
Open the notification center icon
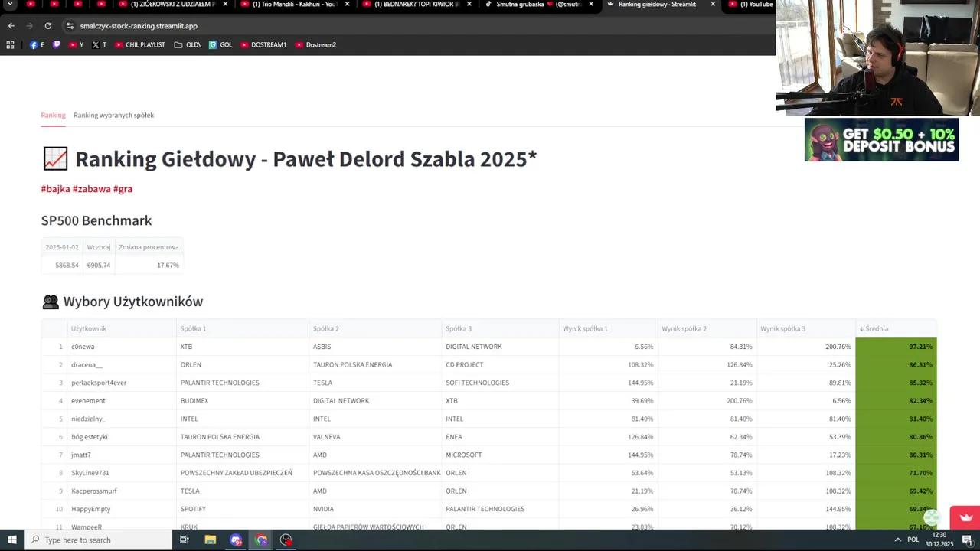[967, 540]
